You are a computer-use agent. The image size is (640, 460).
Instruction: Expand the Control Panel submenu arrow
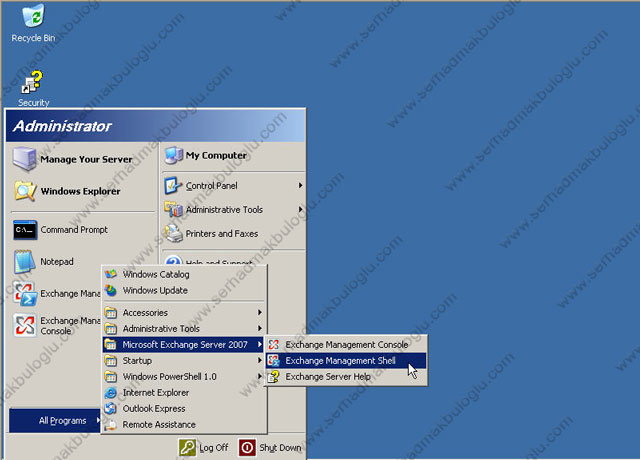coord(300,185)
